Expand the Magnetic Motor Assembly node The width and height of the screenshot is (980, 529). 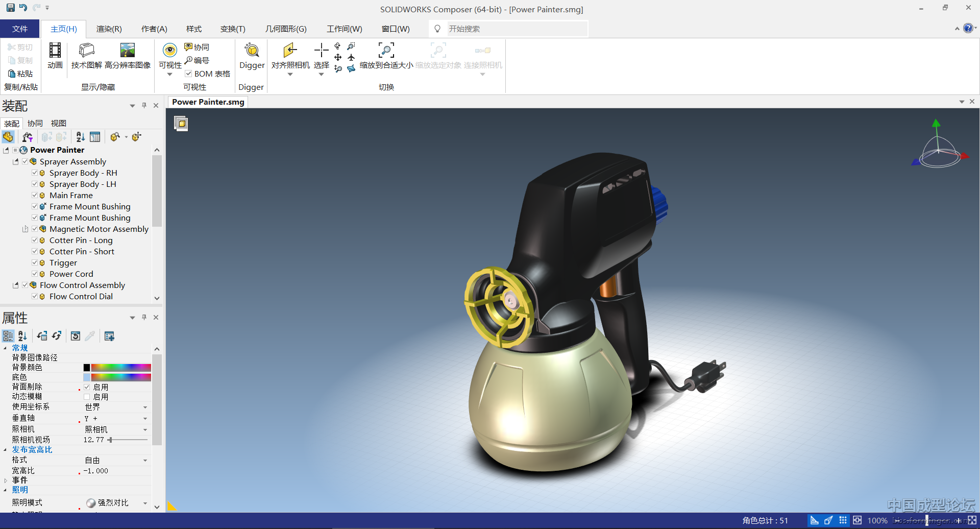(25, 229)
